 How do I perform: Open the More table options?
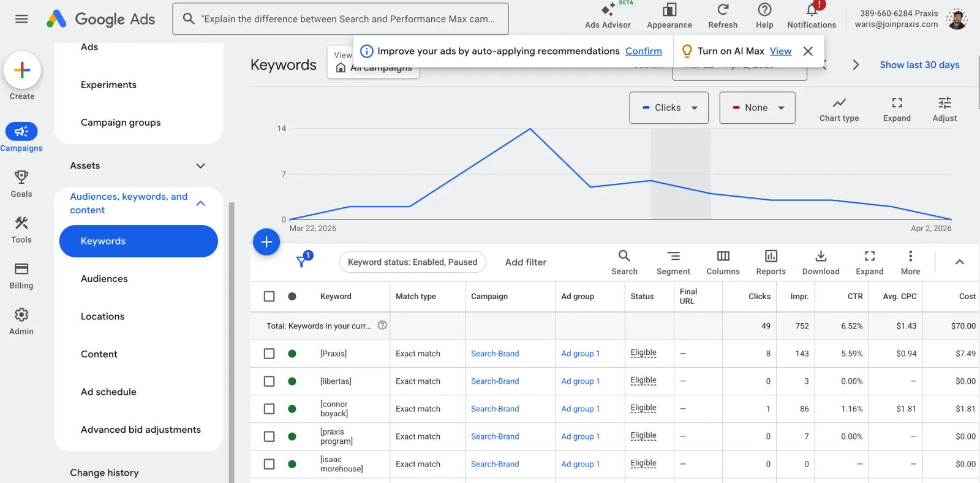coord(910,262)
